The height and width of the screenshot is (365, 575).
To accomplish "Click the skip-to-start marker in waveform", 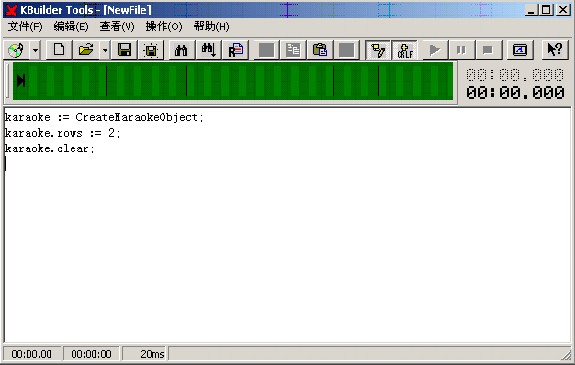I will tap(21, 80).
